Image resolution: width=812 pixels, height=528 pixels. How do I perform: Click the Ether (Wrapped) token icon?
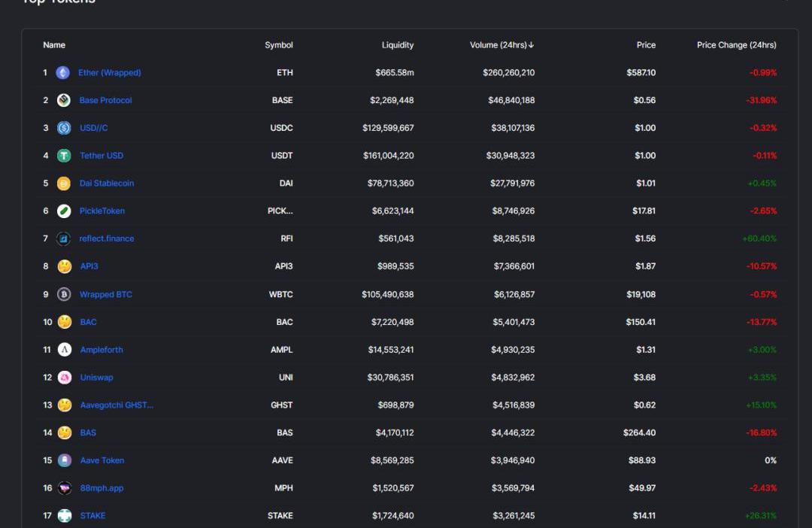point(63,73)
